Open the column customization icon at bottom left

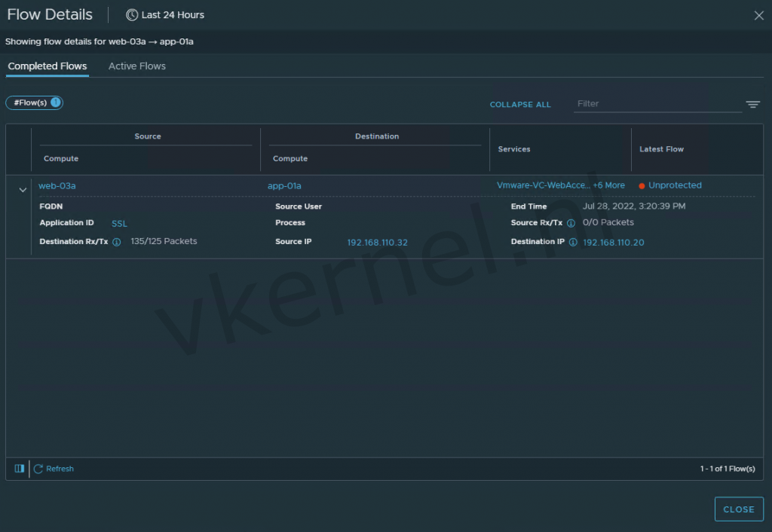click(18, 468)
